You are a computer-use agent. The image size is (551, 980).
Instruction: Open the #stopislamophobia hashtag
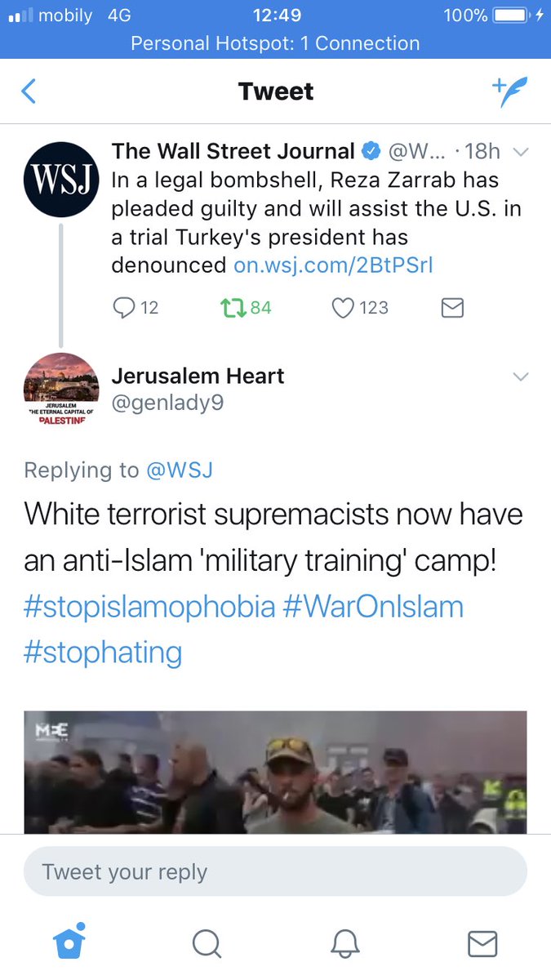(x=149, y=608)
